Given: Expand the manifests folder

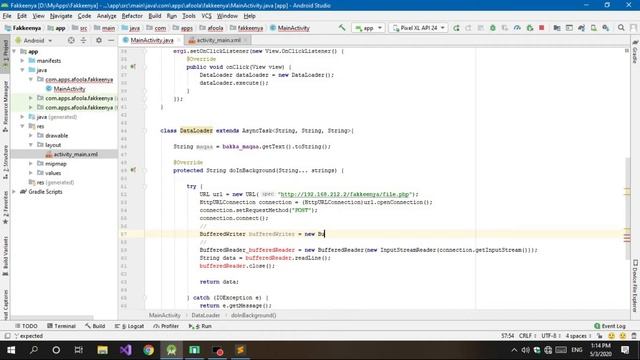Looking at the screenshot, I should tap(22, 61).
